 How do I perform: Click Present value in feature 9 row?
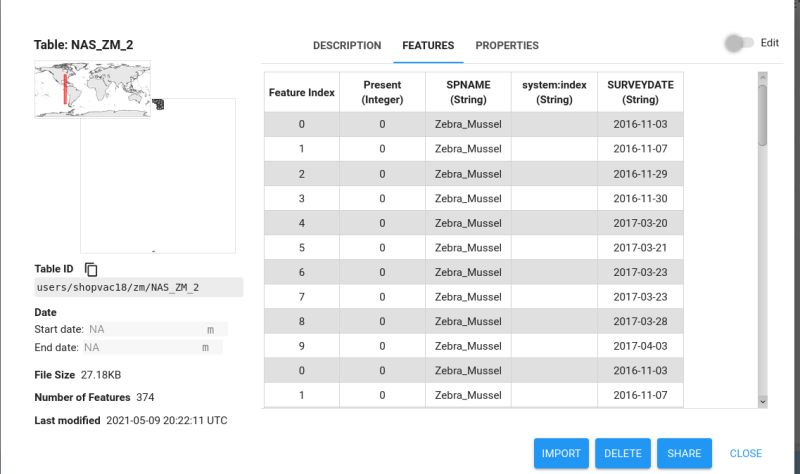[382, 346]
